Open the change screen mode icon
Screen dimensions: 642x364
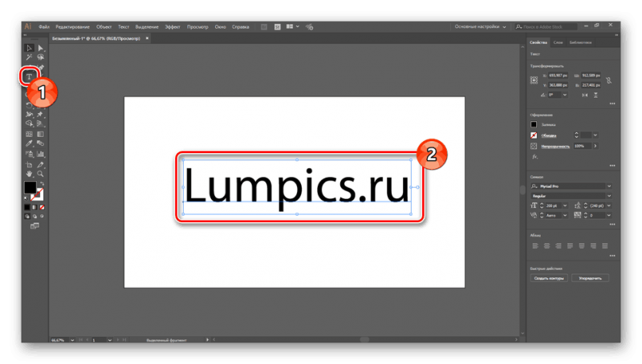pyautogui.click(x=35, y=226)
